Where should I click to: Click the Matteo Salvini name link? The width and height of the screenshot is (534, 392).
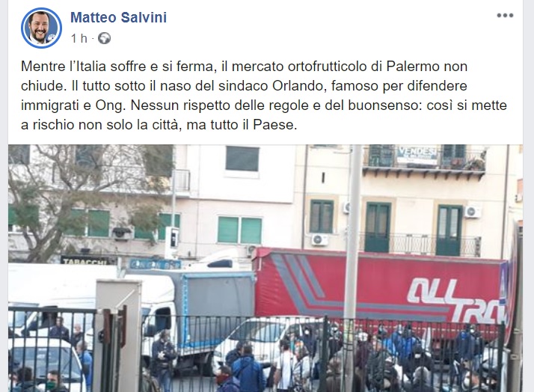pyautogui.click(x=118, y=17)
